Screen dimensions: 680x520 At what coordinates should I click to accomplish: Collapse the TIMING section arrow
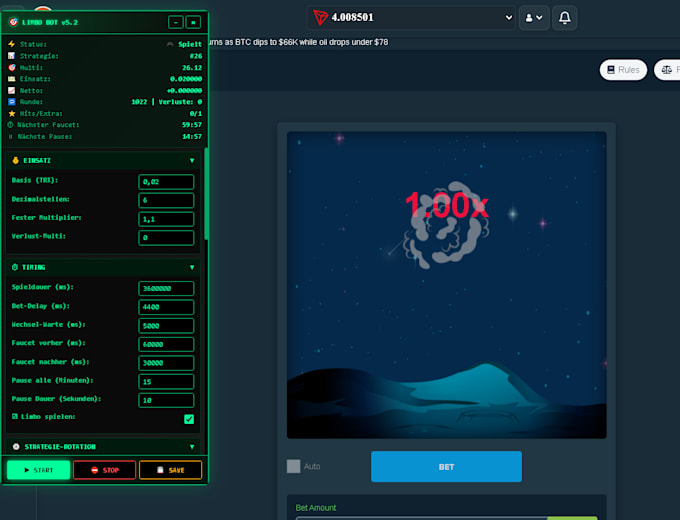coord(192,267)
